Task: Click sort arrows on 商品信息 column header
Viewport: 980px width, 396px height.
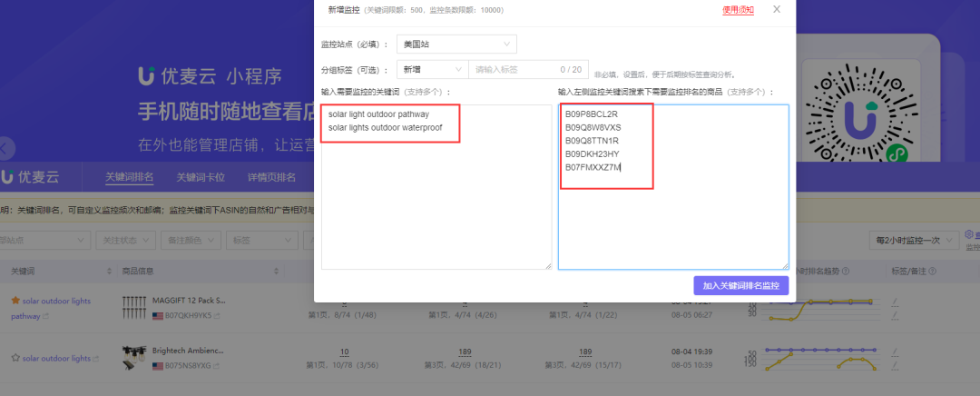Action: (276, 272)
